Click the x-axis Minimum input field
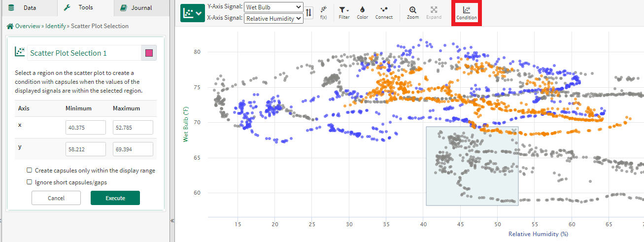 [86, 128]
